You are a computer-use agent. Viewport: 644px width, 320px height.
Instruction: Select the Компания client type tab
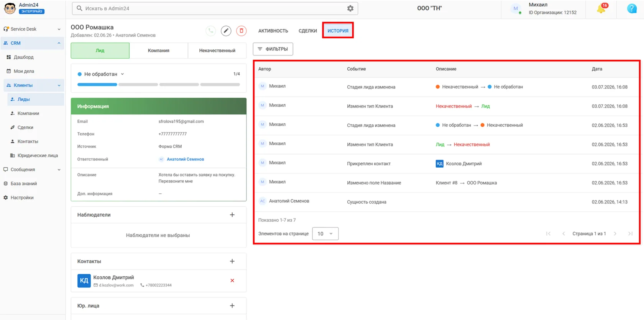159,51
